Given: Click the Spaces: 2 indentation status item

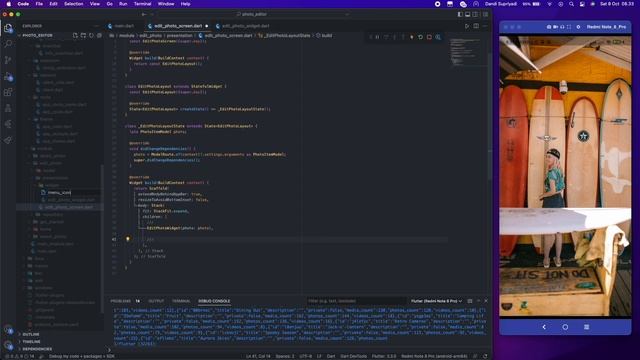Looking at the screenshot, I should coord(285,356).
